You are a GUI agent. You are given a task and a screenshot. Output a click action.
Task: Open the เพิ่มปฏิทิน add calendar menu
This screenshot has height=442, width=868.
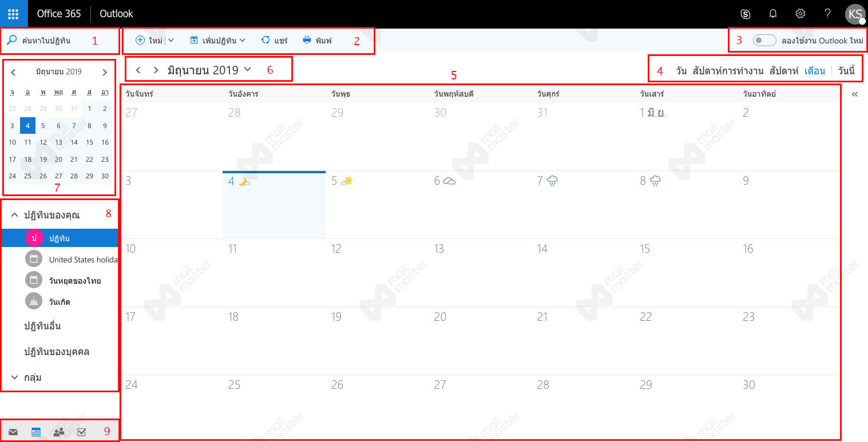click(x=217, y=40)
